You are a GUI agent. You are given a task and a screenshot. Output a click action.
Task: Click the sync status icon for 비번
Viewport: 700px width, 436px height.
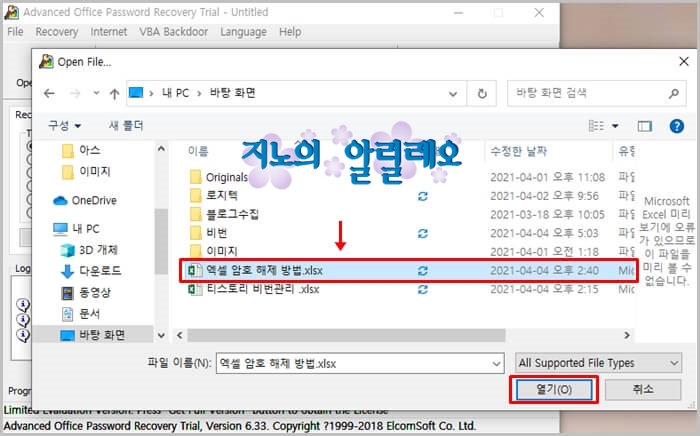pyautogui.click(x=422, y=233)
